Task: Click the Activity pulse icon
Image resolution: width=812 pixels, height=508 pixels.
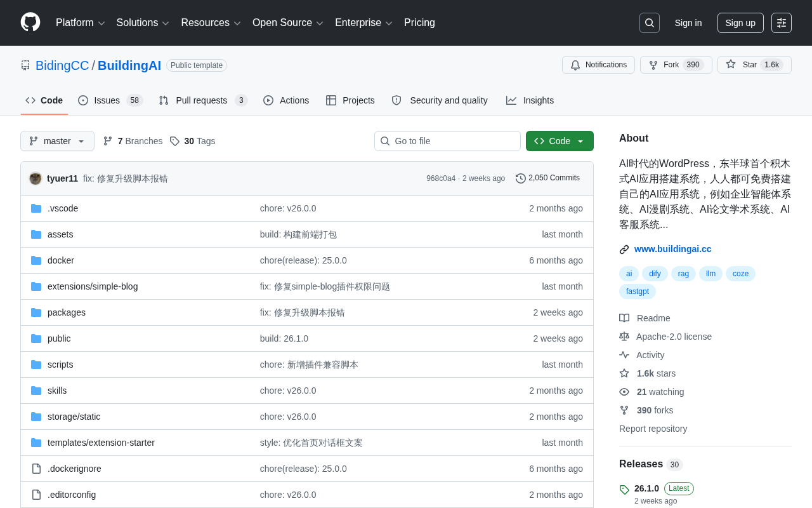Action: point(624,355)
